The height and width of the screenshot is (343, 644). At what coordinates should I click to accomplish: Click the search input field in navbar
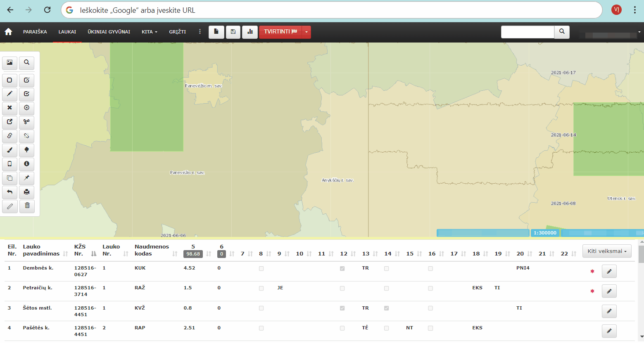pyautogui.click(x=527, y=32)
